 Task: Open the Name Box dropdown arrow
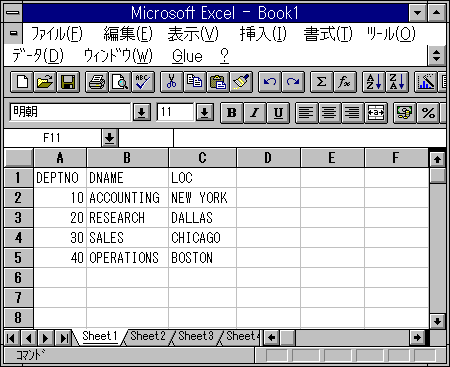[110, 138]
